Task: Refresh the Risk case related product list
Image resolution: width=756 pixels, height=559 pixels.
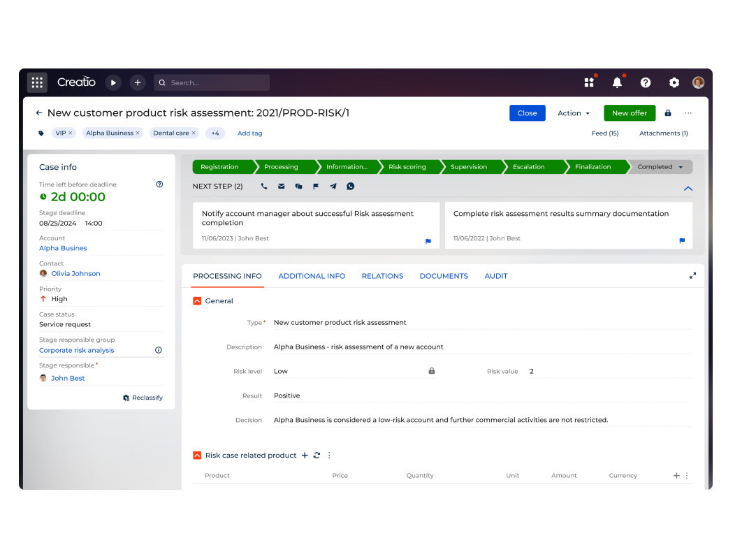Action: click(317, 455)
